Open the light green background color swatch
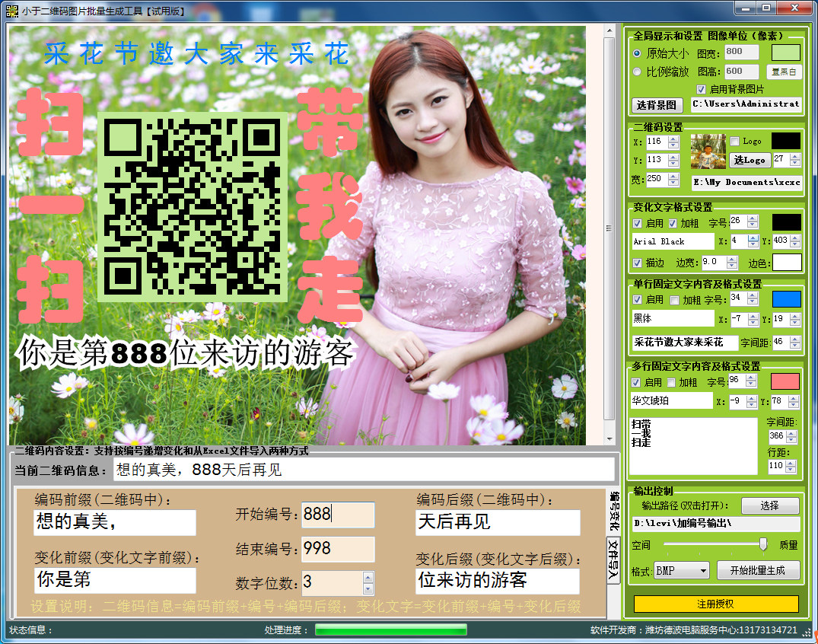 (x=785, y=53)
